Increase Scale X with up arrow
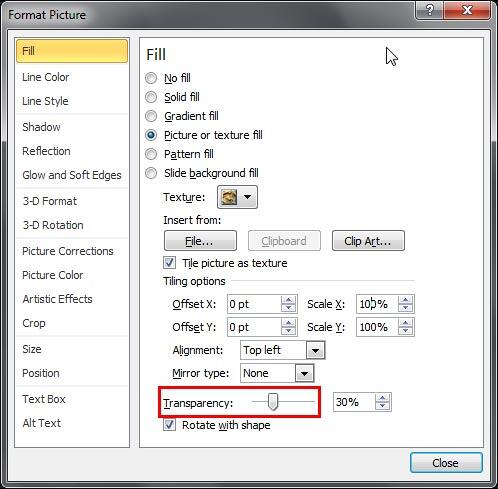Image resolution: width=498 pixels, height=489 pixels. pyautogui.click(x=406, y=300)
